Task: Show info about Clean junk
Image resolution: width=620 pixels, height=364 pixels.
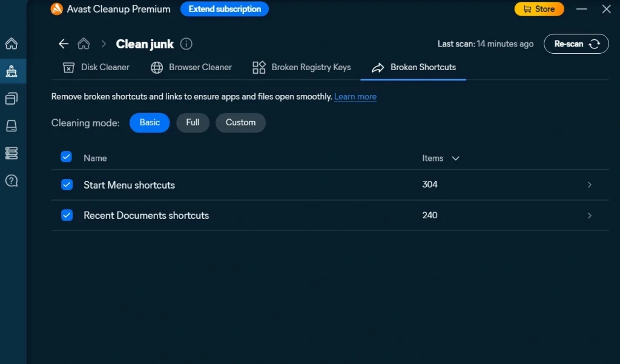Action: [x=186, y=44]
